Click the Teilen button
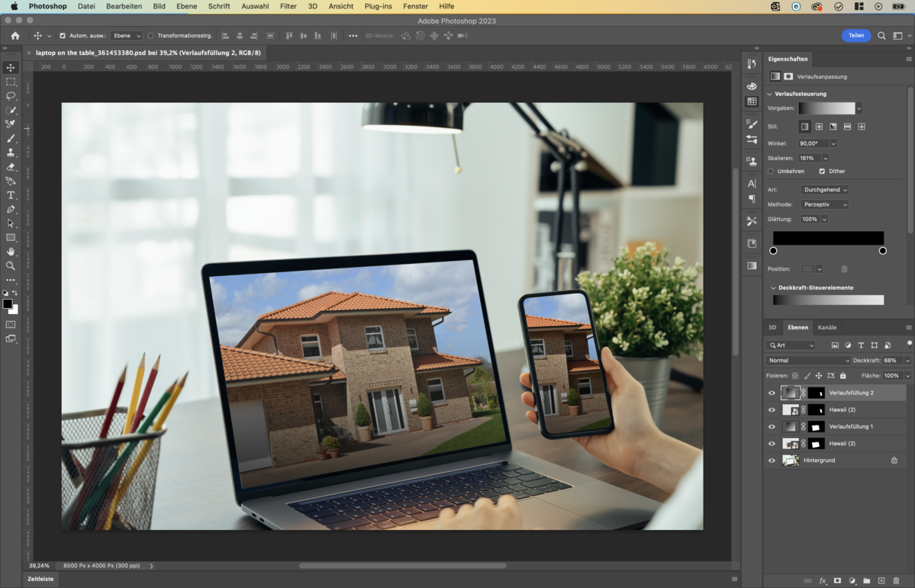This screenshot has height=588, width=915. click(856, 35)
